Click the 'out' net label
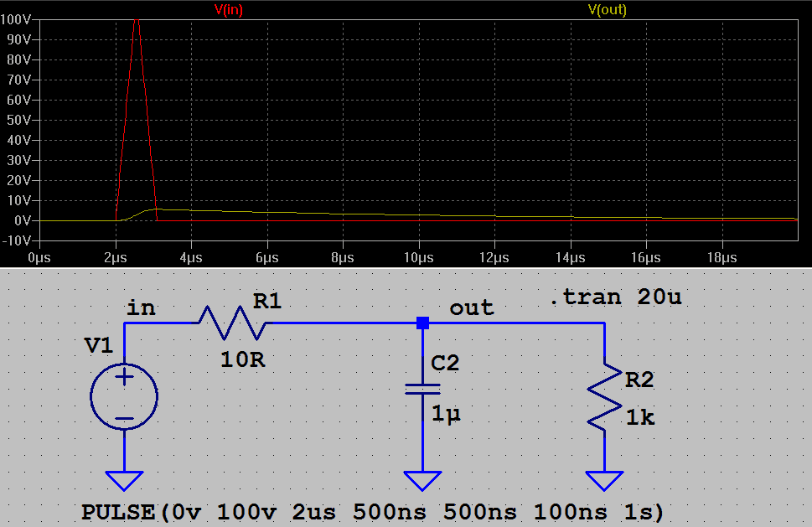812x527 pixels. point(472,308)
